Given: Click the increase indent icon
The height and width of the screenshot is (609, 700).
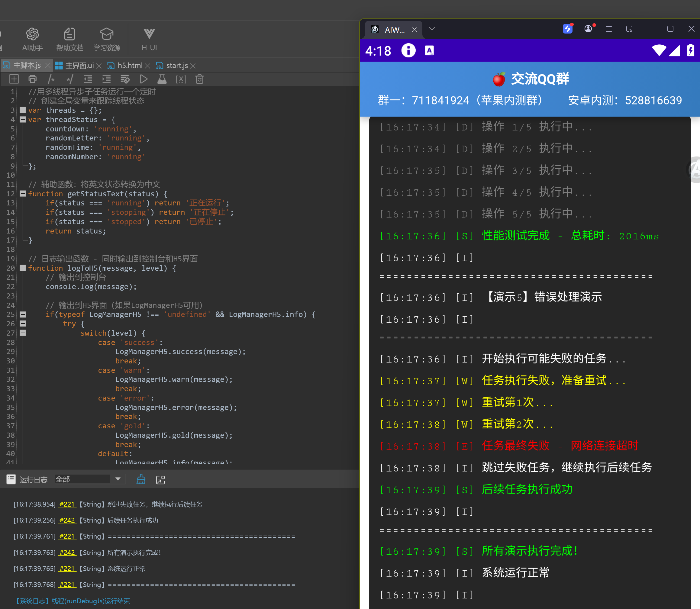Looking at the screenshot, I should coord(106,79).
